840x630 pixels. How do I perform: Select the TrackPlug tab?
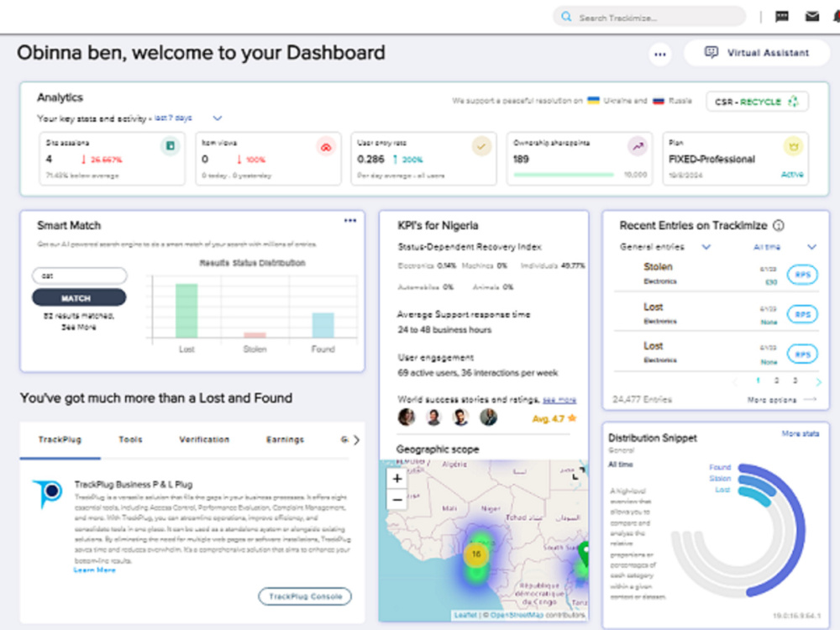tap(60, 440)
